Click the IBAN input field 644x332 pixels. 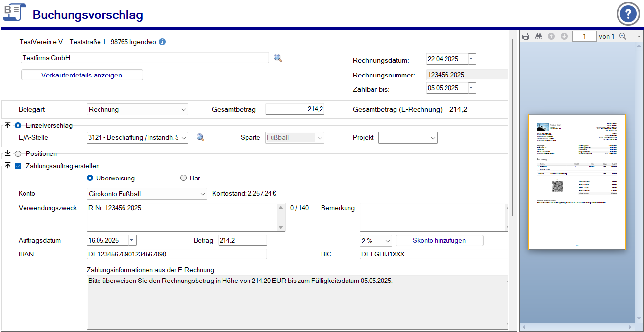coord(176,254)
